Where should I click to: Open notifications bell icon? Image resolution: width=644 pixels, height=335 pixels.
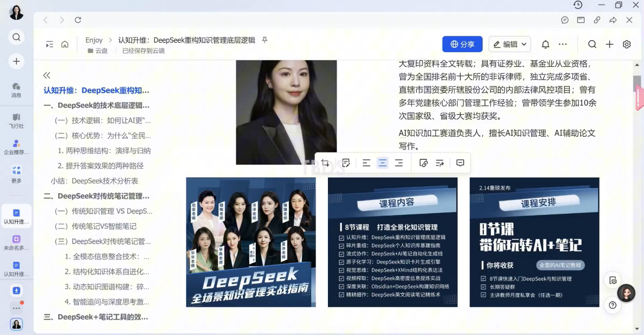pyautogui.click(x=546, y=44)
